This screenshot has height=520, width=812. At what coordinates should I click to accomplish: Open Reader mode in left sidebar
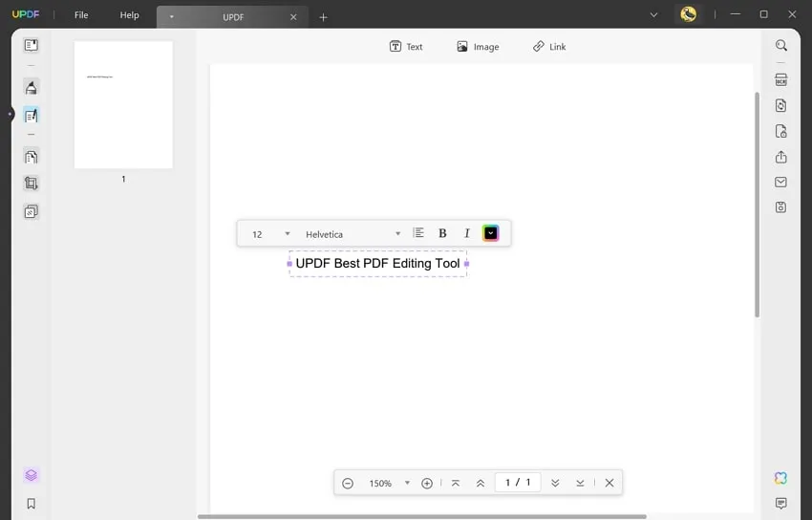tap(32, 45)
